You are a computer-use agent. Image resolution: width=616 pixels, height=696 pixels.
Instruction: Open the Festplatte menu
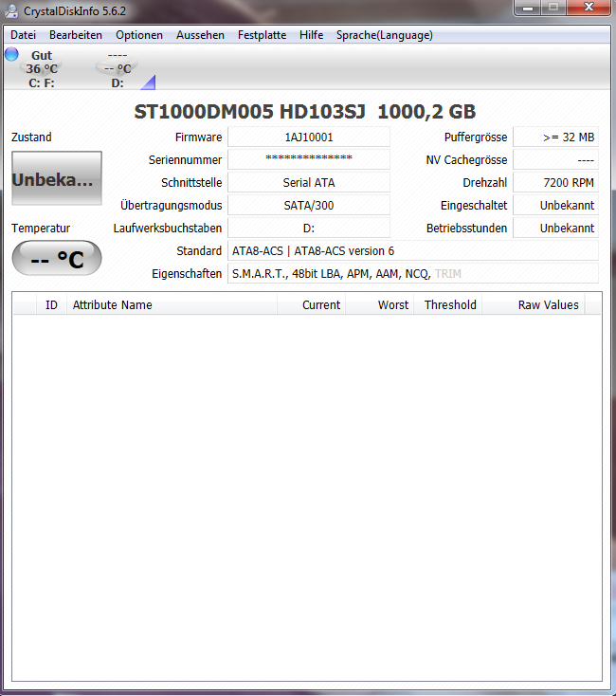click(x=263, y=35)
